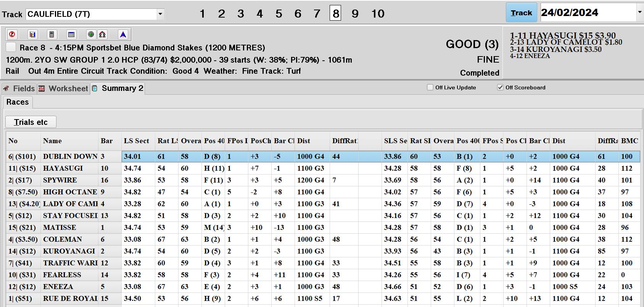
Task: Click the horse icon on Fields tab
Action: click(x=6, y=89)
